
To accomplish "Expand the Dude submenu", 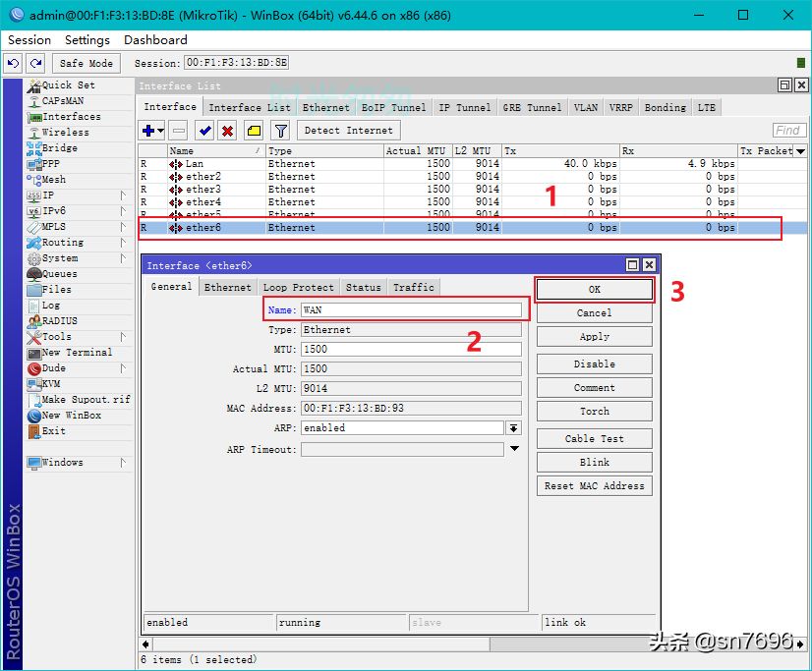I will [123, 368].
